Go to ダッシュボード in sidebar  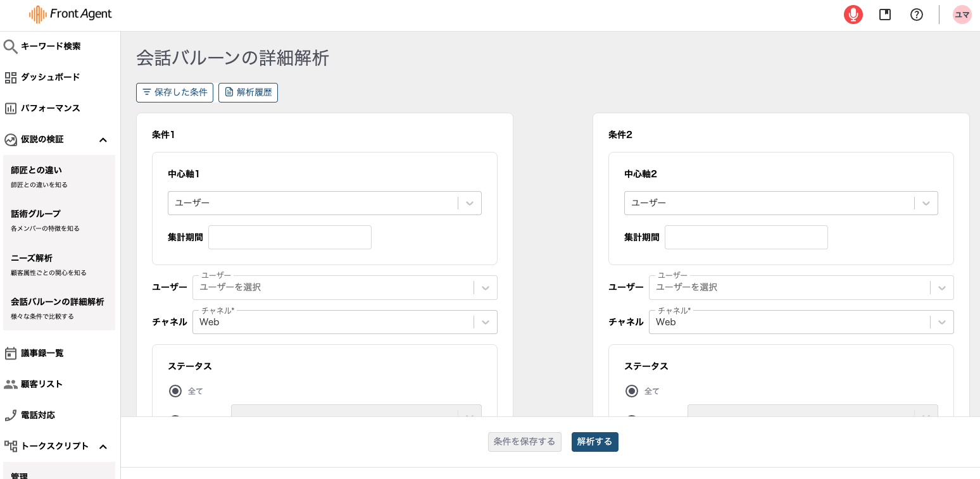click(x=50, y=77)
